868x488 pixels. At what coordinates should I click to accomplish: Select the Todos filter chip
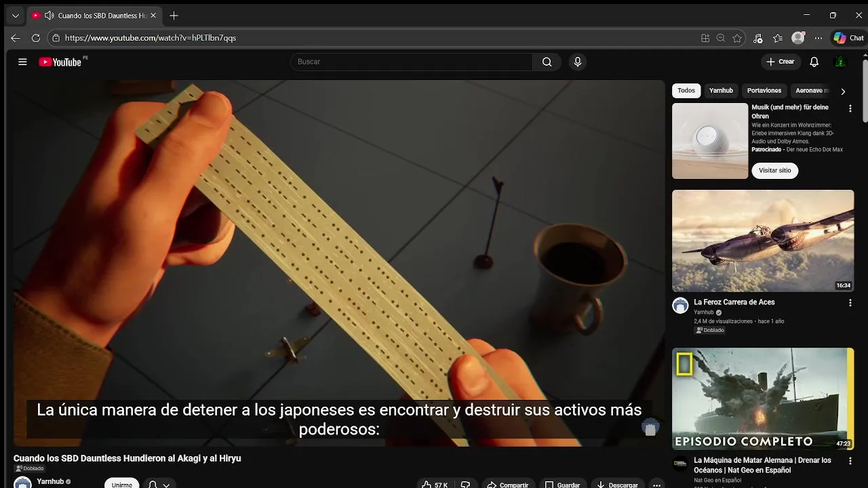click(686, 91)
